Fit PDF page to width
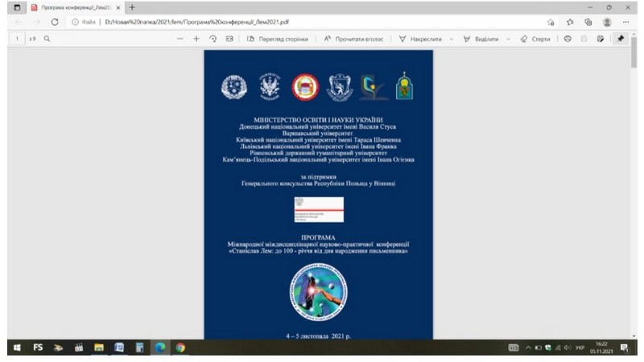 229,39
